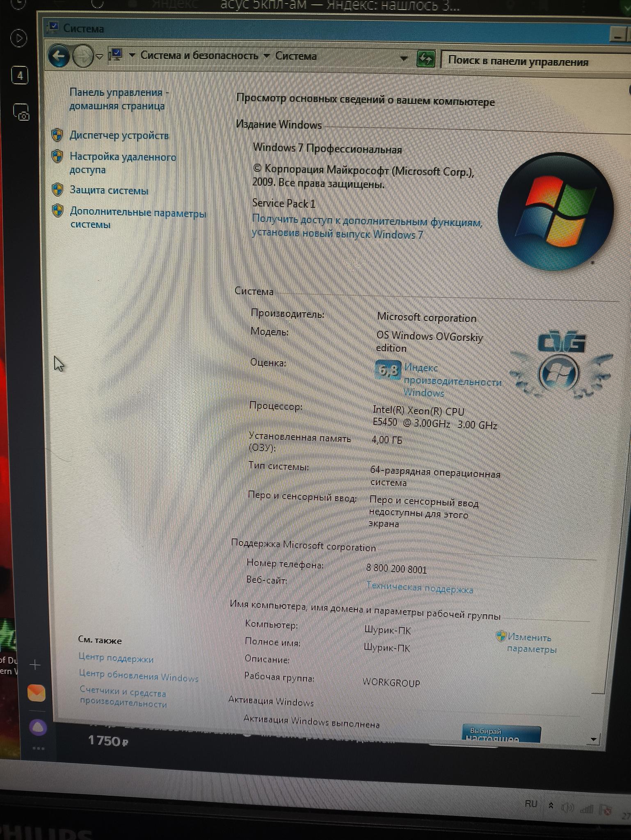
Task: Click the screenshot camera icon in sidebar
Action: click(21, 112)
